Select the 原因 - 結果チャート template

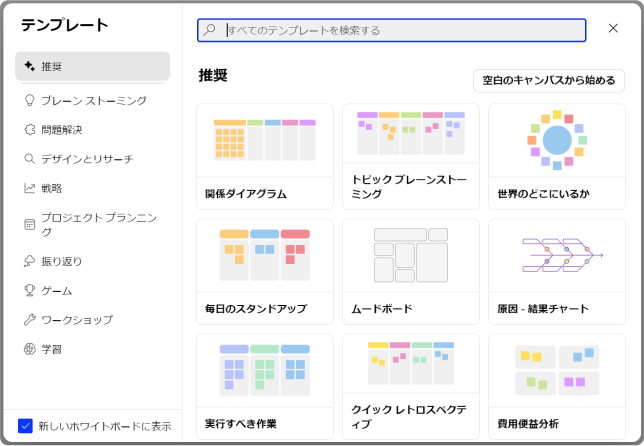click(557, 271)
